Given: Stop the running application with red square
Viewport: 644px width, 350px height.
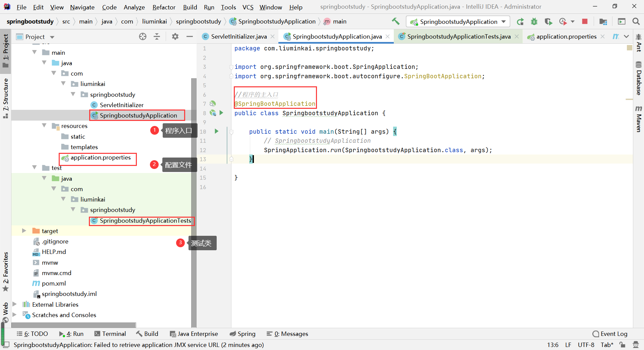Looking at the screenshot, I should click(585, 21).
